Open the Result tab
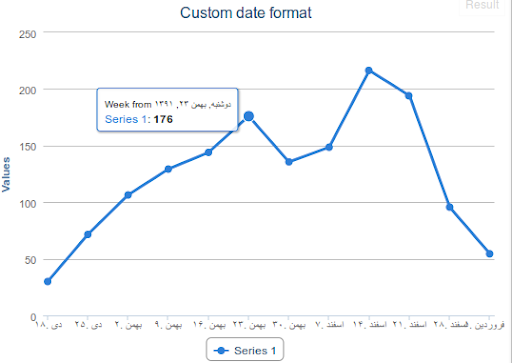The image size is (512, 363). tap(482, 5)
